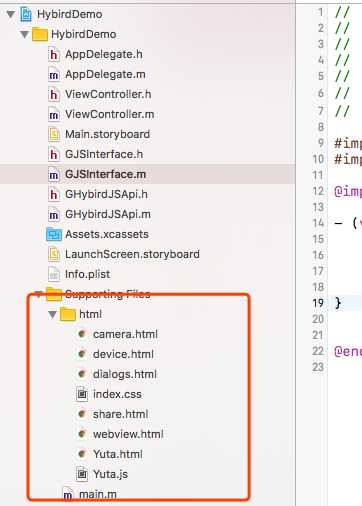
Task: Open device.html file
Action: 123,354
